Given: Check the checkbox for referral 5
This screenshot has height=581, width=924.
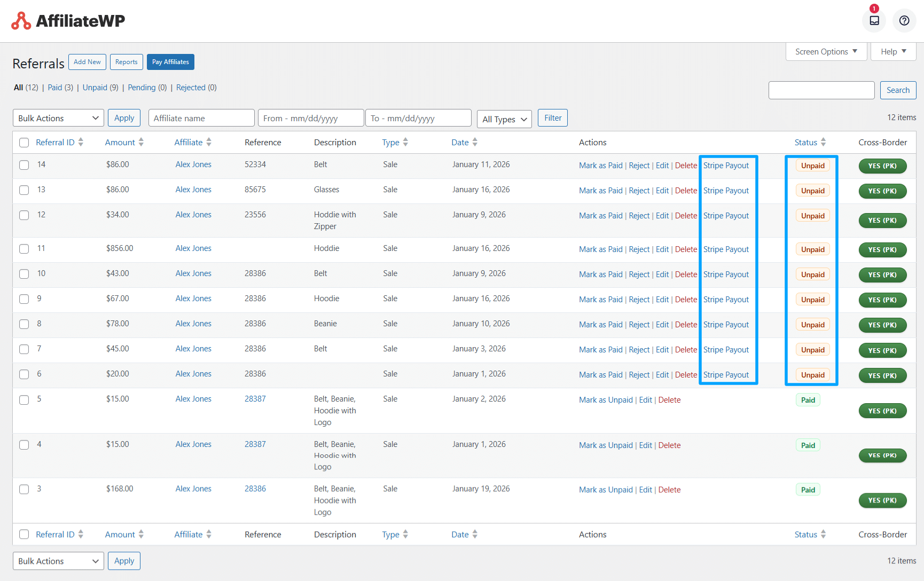Looking at the screenshot, I should click(x=24, y=399).
